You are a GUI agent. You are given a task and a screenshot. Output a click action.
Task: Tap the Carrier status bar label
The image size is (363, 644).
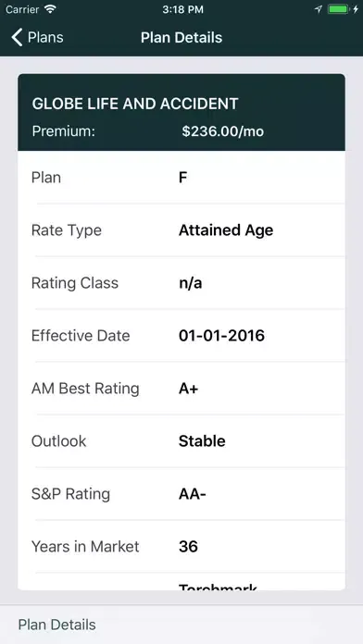coord(22,9)
